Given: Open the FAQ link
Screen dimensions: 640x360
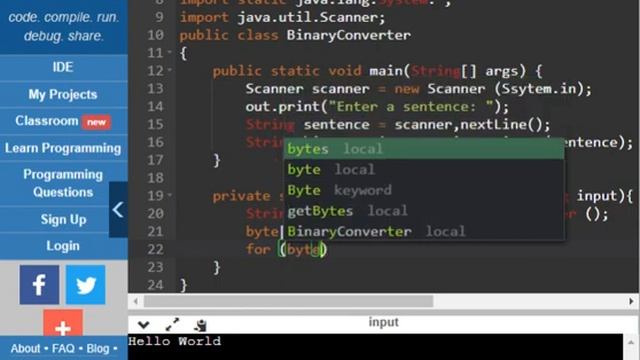Looking at the screenshot, I should (63, 349).
